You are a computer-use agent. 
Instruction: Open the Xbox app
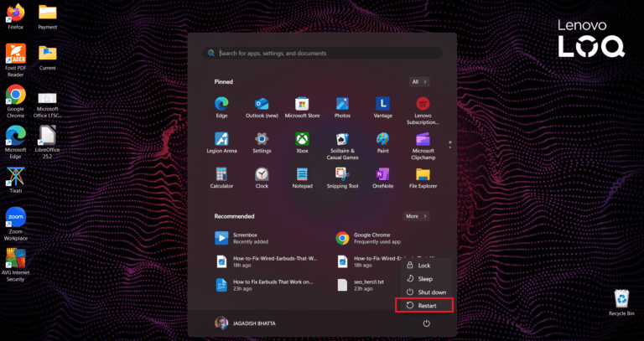(302, 142)
